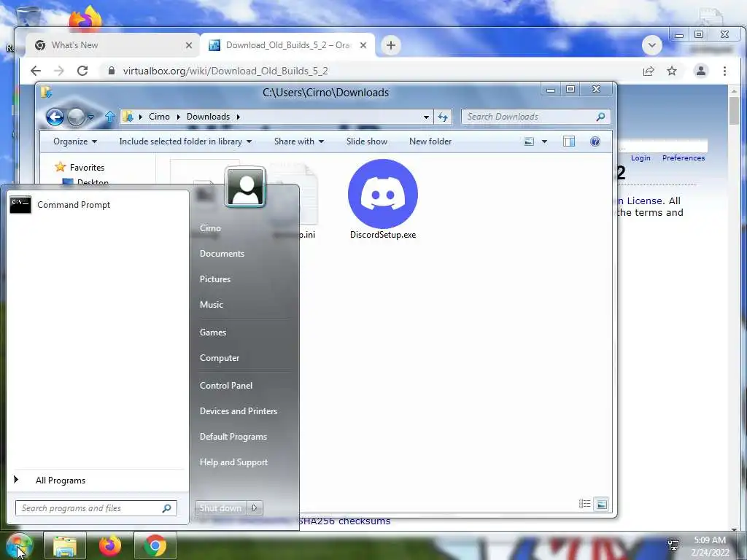Bookmark this page with the star icon
The image size is (747, 560).
click(672, 71)
